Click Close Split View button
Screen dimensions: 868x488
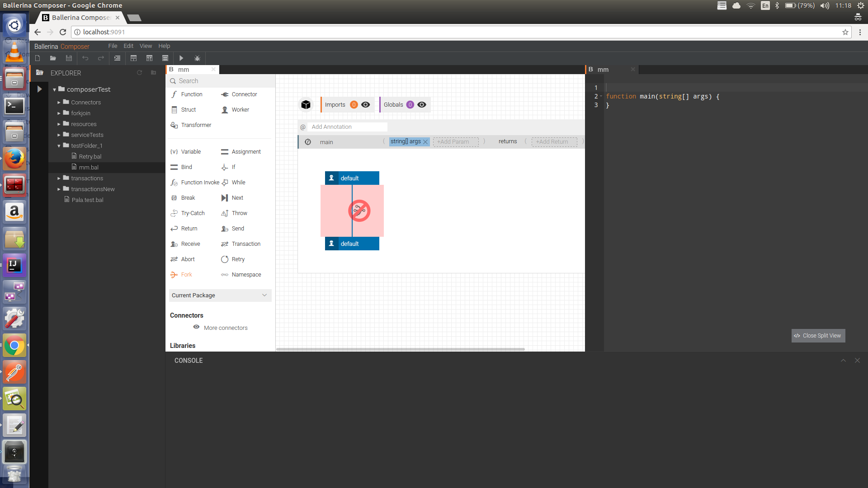818,336
